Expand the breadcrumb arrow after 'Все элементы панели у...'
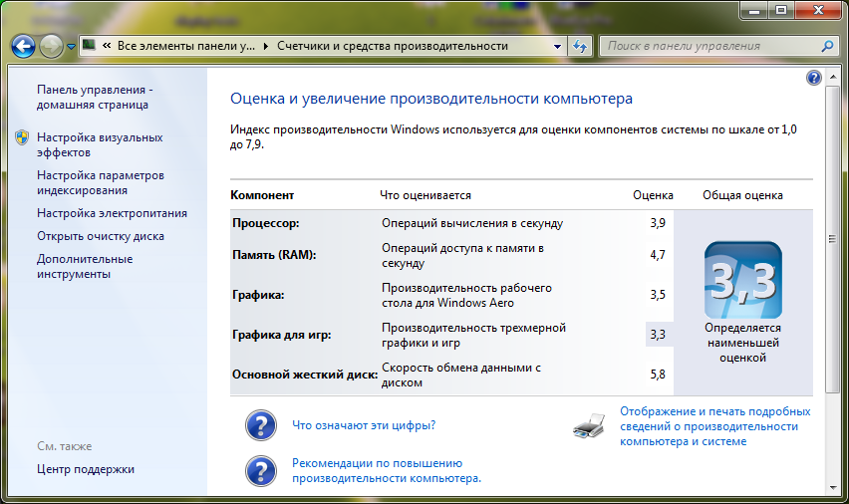This screenshot has height=504, width=849. pyautogui.click(x=266, y=47)
